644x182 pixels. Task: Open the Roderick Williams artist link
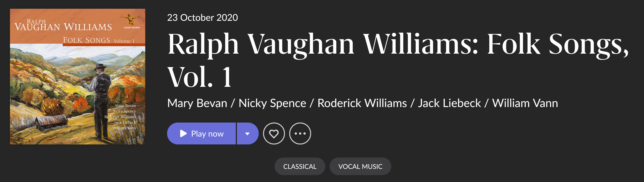point(362,103)
